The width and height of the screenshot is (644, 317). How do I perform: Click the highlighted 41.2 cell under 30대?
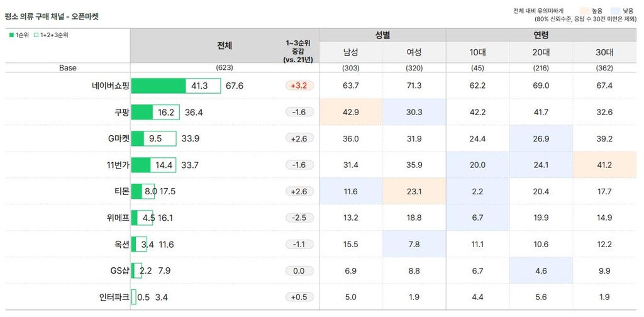point(604,165)
